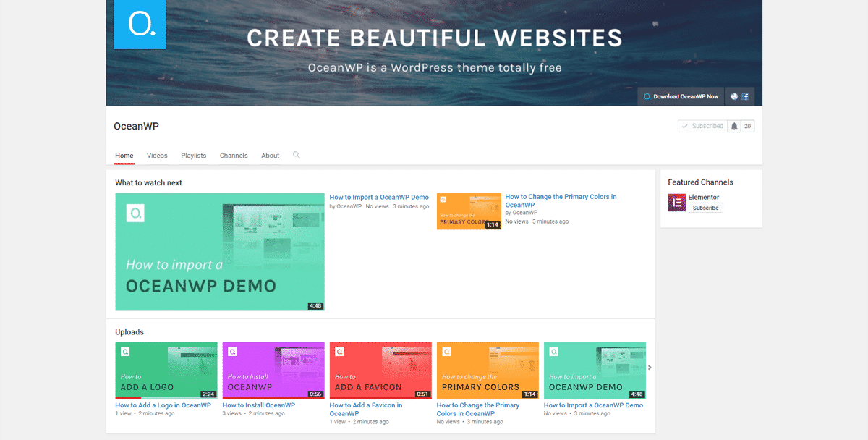Click the subscriber count 20

[748, 126]
